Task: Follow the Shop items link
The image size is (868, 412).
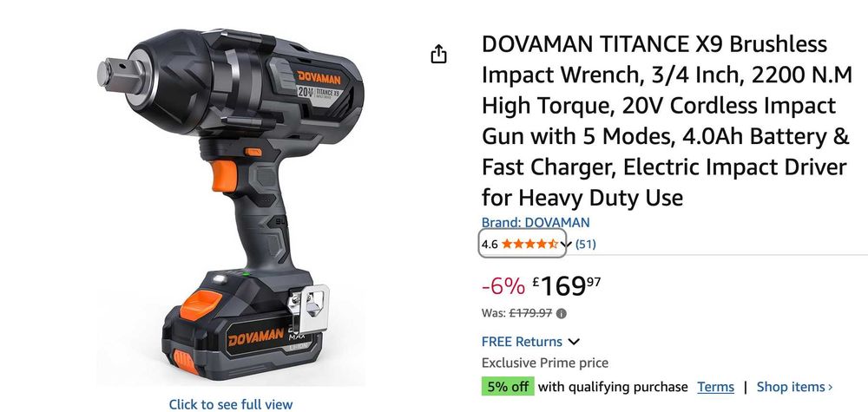Action: point(794,387)
